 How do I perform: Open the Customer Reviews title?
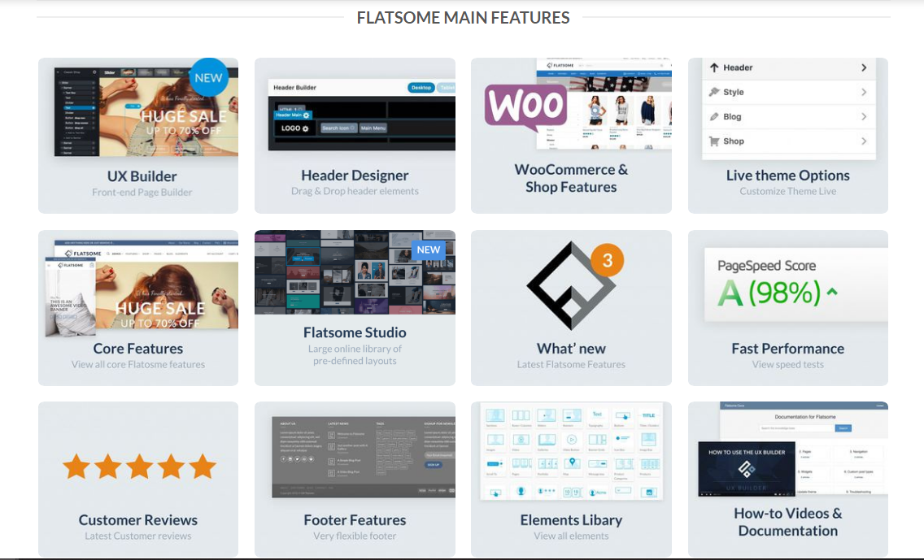(138, 520)
